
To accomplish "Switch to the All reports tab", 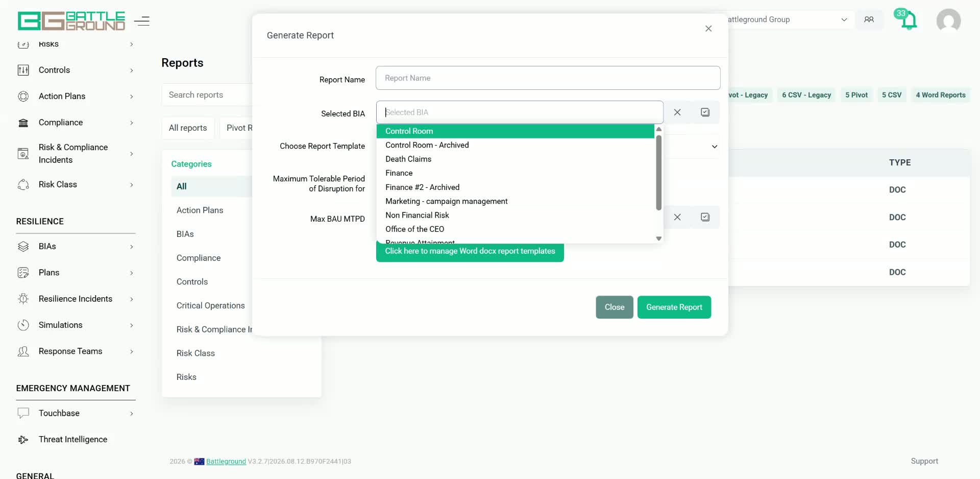I will click(x=188, y=128).
